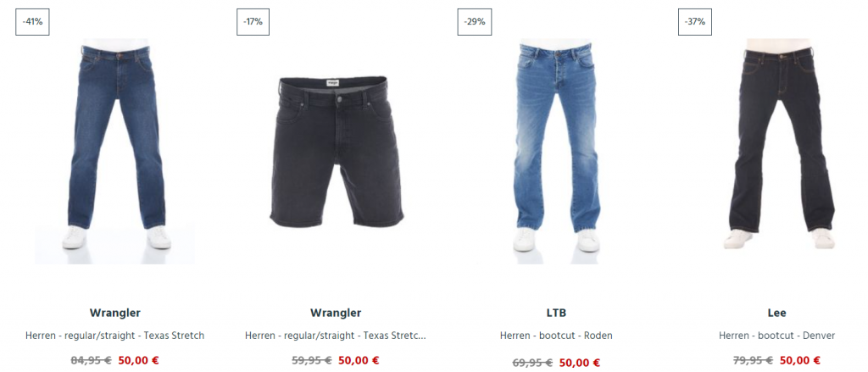The width and height of the screenshot is (868, 372).
Task: Open the first Wrangler brand title
Action: pyautogui.click(x=114, y=313)
